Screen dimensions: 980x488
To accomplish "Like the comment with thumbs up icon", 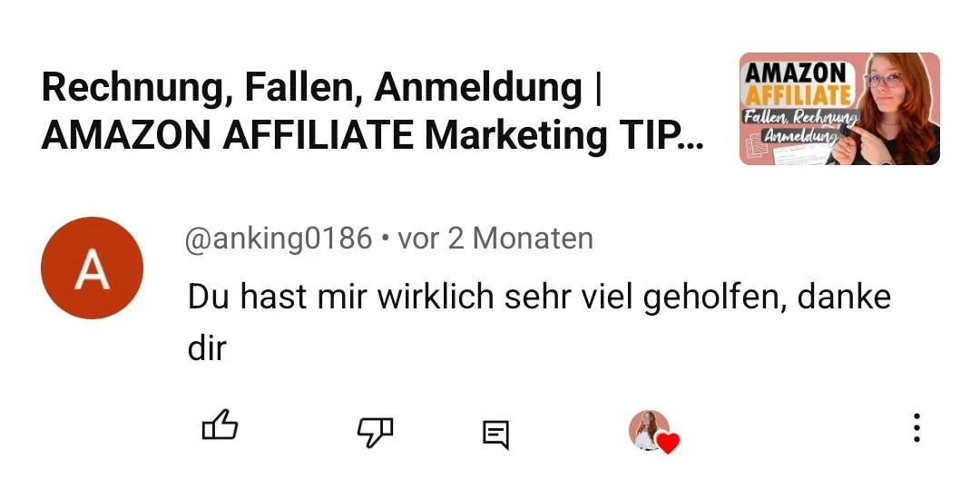I will [220, 426].
